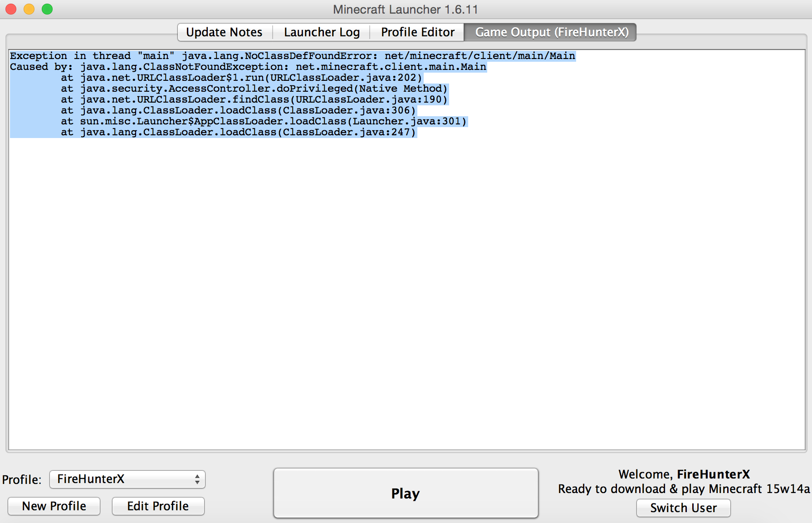Click the 'Ready to download & play Minecraft 15w14a' status
Image resolution: width=812 pixels, height=523 pixels.
pyautogui.click(x=684, y=489)
